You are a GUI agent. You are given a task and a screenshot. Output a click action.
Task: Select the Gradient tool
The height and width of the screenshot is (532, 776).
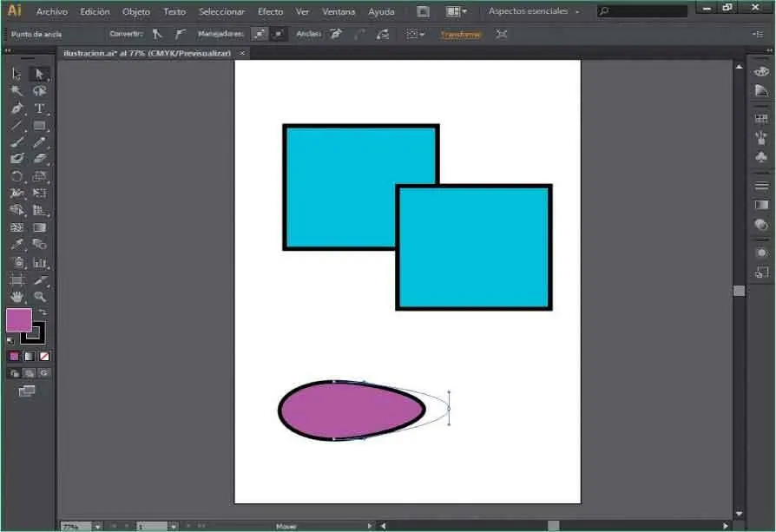(x=39, y=227)
